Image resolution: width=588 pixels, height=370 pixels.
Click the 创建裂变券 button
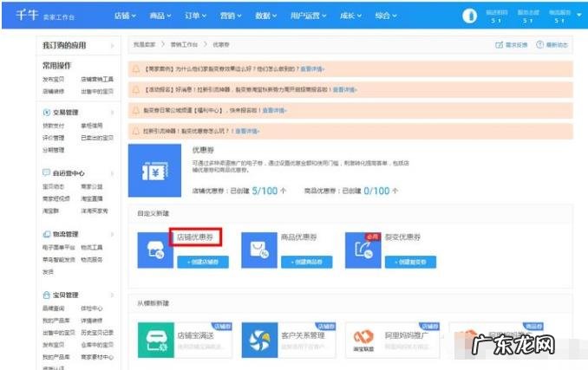coord(410,262)
